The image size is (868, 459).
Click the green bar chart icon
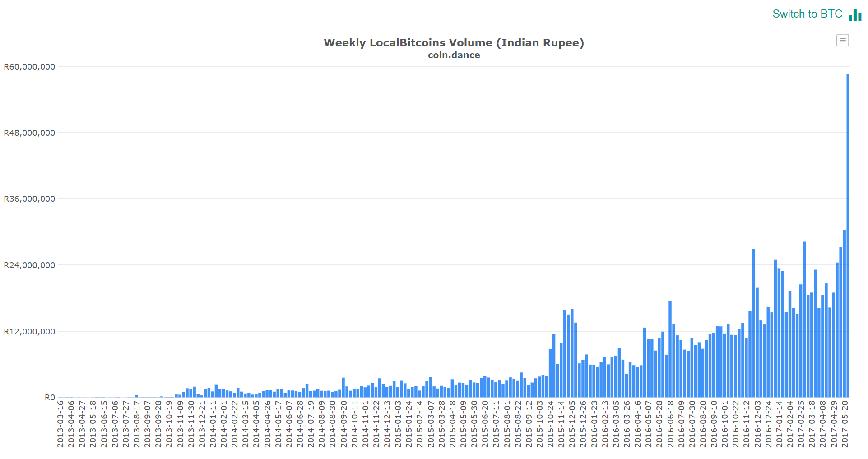(x=855, y=15)
